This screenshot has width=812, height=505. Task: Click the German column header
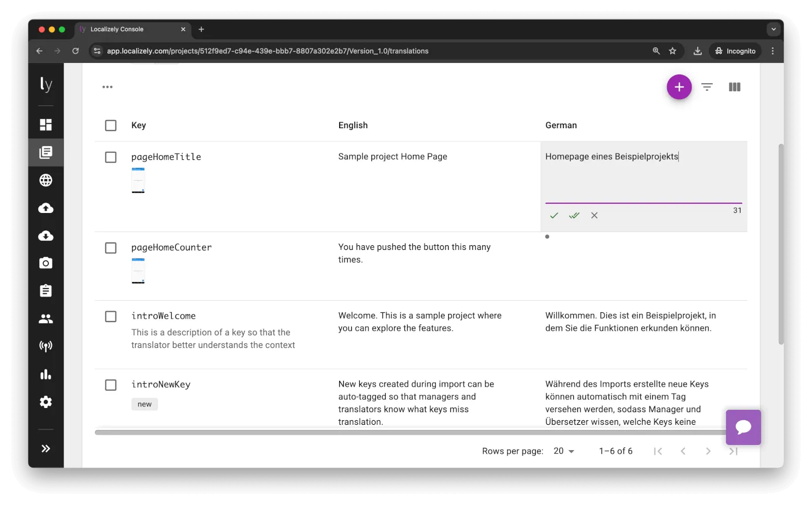pyautogui.click(x=561, y=125)
